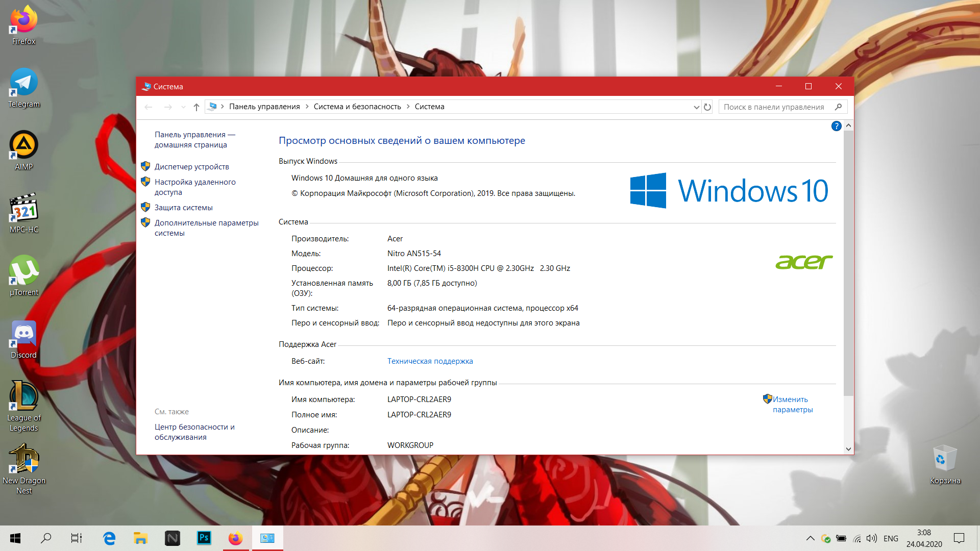Refresh the control panel page
Viewport: 980px width, 551px height.
[x=707, y=107]
